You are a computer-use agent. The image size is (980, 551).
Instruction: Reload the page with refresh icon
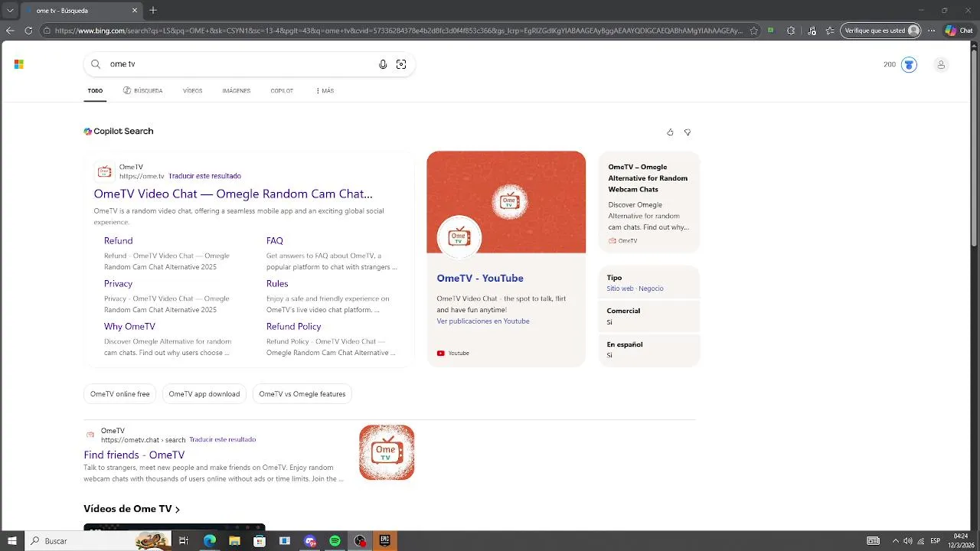point(28,31)
